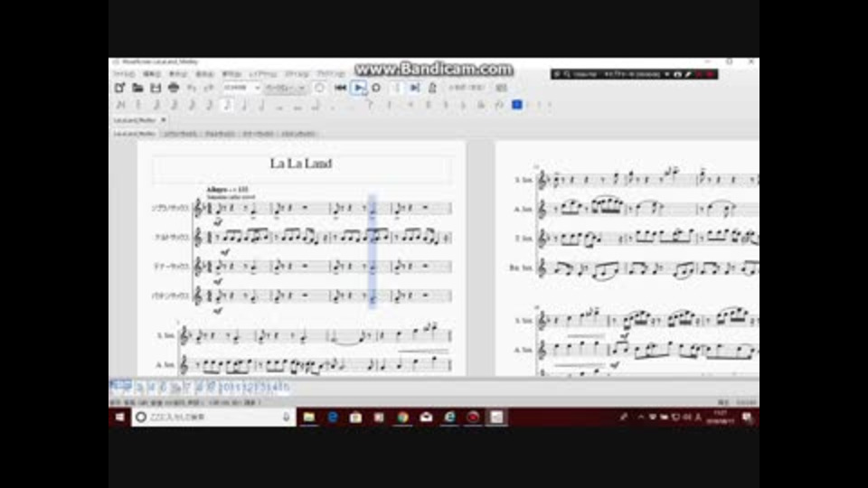Image resolution: width=868 pixels, height=488 pixels.
Task: Rewind playback to the start
Action: (341, 88)
